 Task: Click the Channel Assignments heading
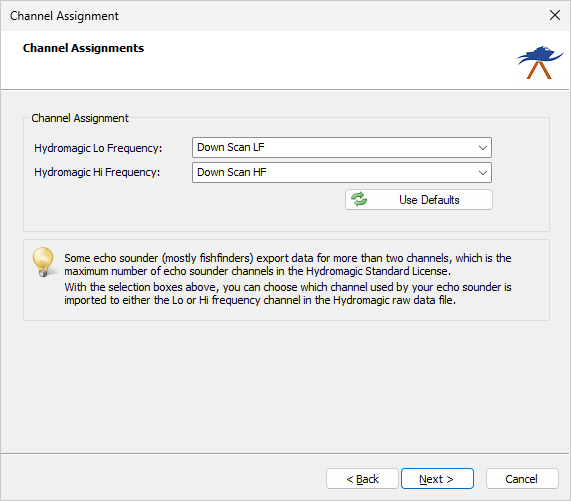point(83,48)
